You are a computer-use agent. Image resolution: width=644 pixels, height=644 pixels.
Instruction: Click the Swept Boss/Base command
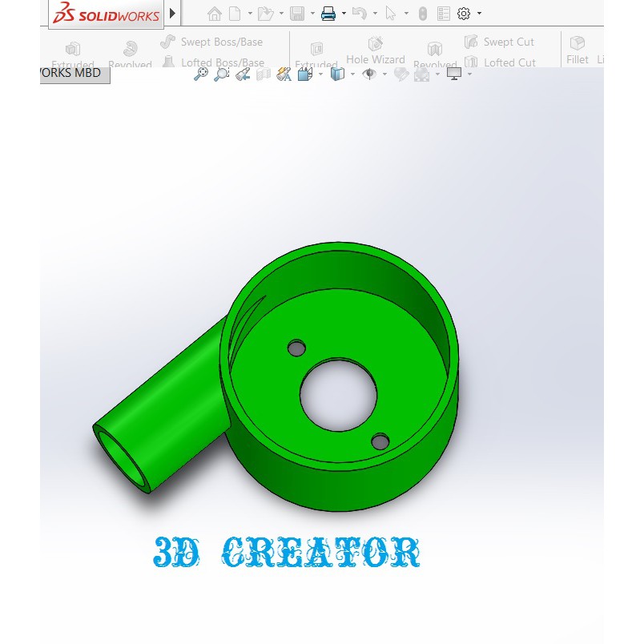(x=212, y=42)
